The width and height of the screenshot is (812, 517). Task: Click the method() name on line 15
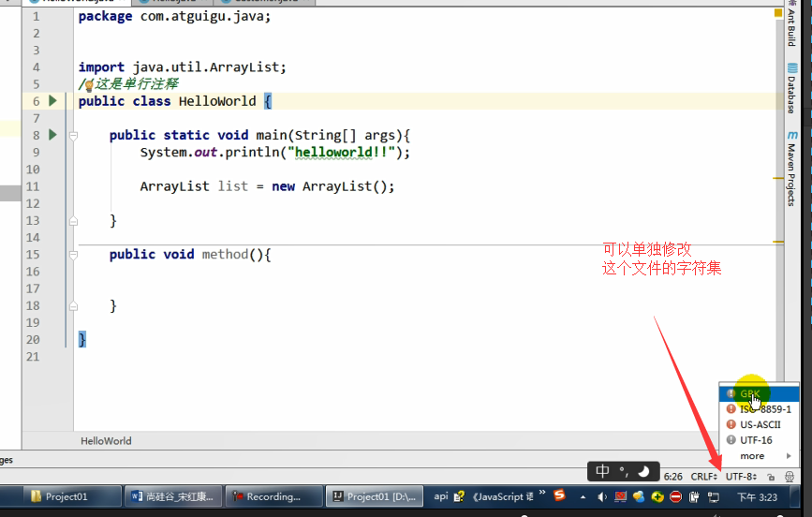pyautogui.click(x=225, y=255)
